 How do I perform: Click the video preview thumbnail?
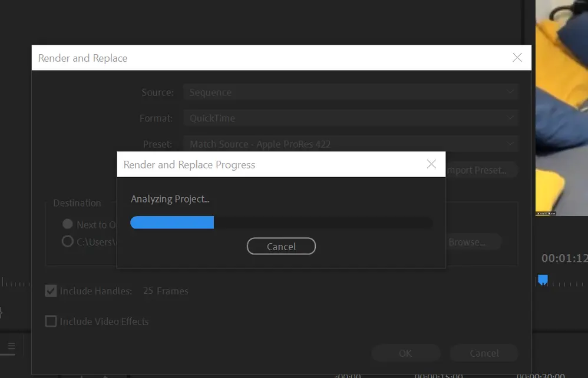(561, 106)
